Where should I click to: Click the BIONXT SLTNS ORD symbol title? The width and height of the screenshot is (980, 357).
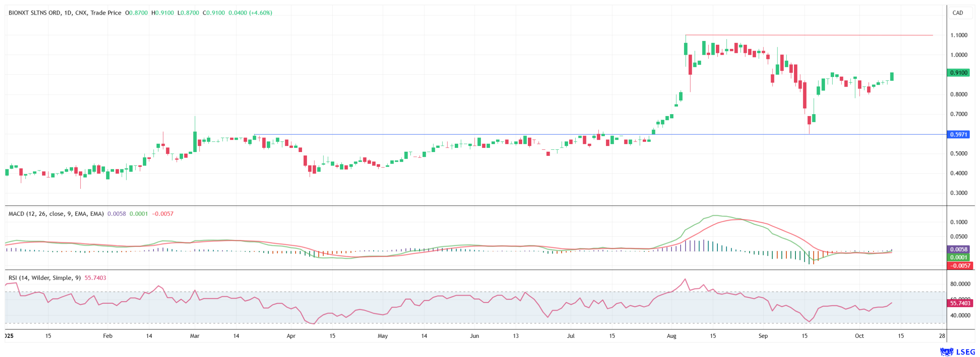click(x=34, y=13)
